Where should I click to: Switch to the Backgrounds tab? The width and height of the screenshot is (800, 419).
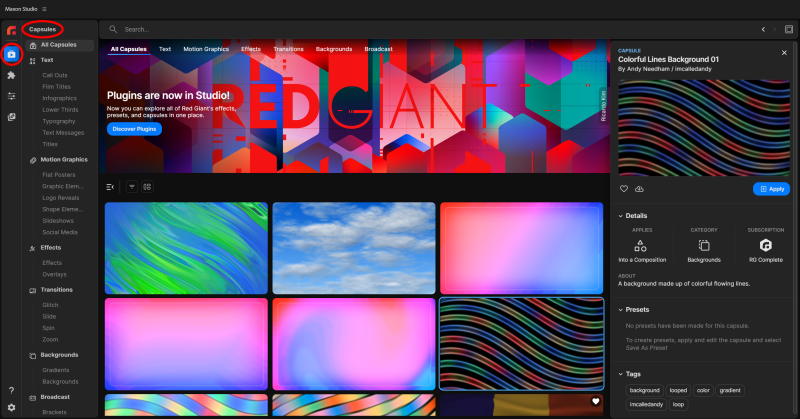pos(334,49)
